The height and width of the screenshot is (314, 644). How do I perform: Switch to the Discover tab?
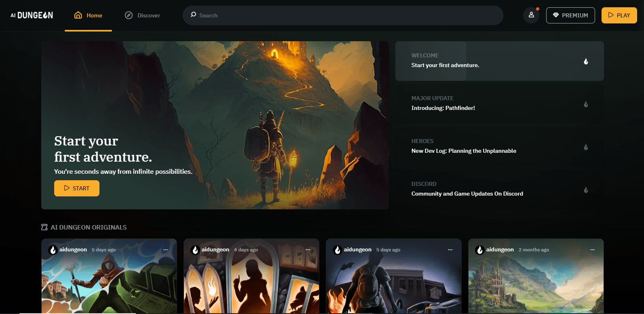click(142, 15)
